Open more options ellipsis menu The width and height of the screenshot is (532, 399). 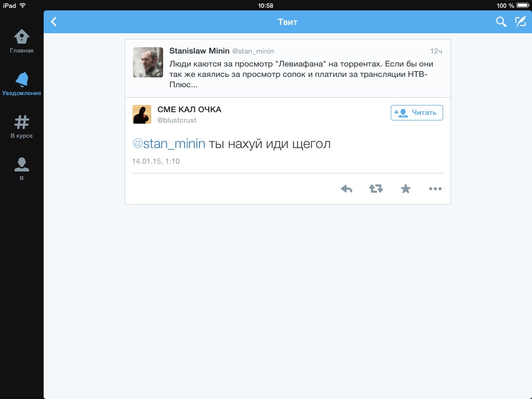[435, 189]
